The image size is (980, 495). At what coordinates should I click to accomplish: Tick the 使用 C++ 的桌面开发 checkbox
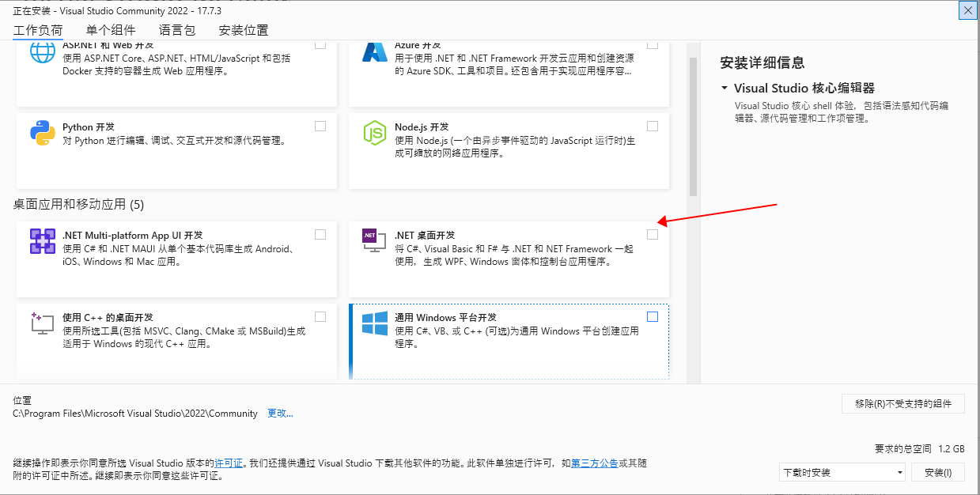click(x=320, y=317)
